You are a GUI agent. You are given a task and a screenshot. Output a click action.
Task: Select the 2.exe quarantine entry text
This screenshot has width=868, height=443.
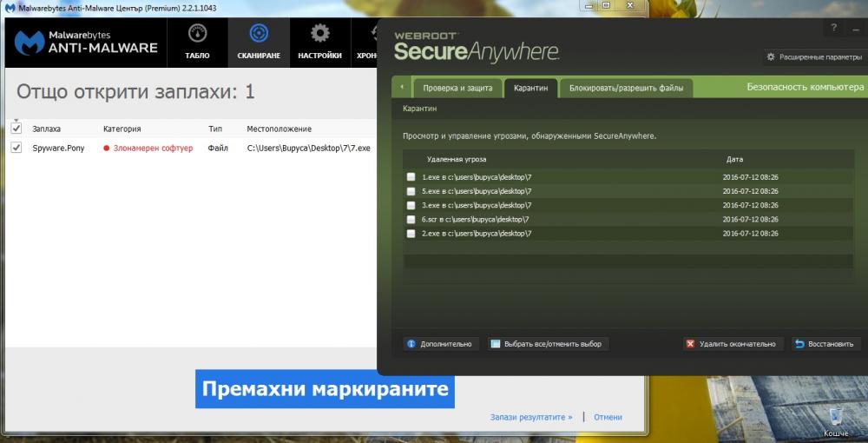tap(477, 234)
